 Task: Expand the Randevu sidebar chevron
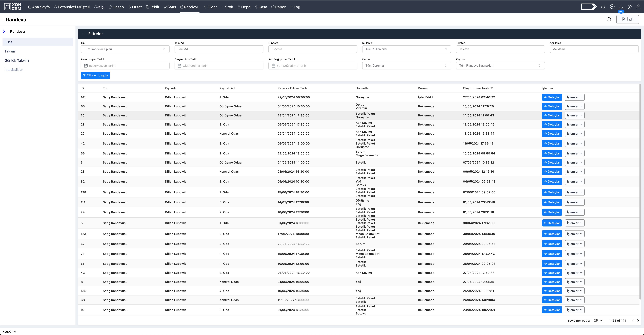pyautogui.click(x=4, y=31)
